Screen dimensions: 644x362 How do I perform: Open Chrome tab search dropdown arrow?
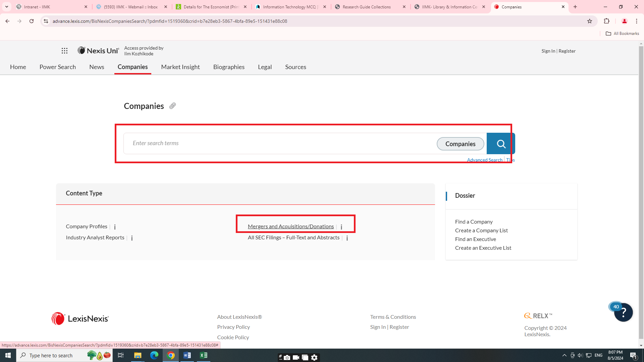7,7
